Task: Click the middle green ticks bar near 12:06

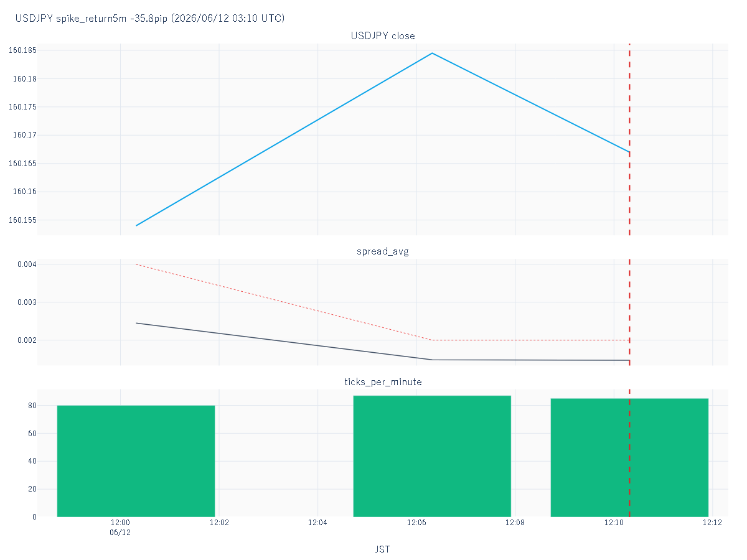Action: (x=432, y=456)
